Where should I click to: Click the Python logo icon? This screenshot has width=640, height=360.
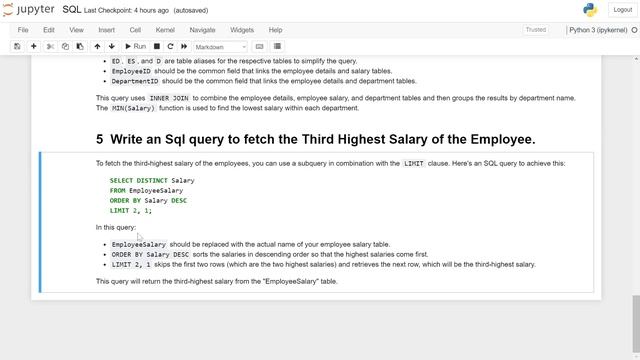click(590, 10)
